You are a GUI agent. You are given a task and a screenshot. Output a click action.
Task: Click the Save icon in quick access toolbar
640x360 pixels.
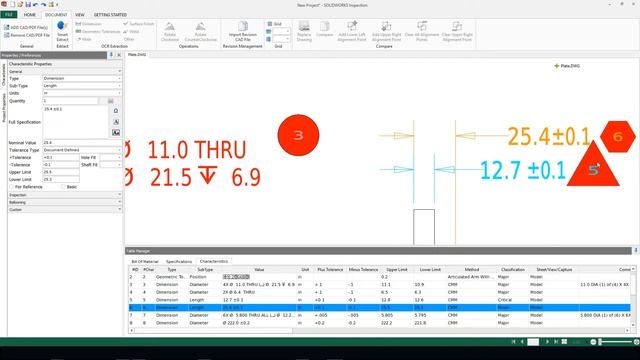(28, 4)
